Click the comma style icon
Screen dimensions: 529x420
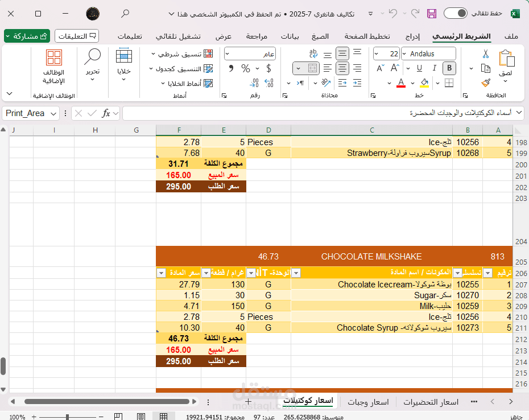coord(231,68)
